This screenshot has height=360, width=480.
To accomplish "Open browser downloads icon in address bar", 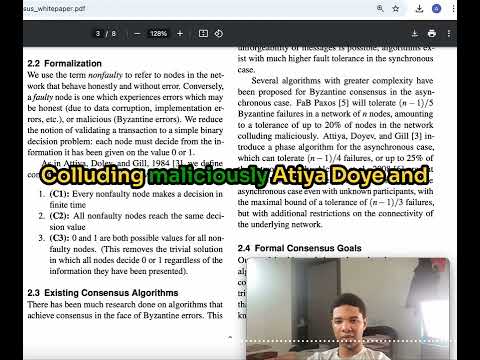I will [x=419, y=9].
